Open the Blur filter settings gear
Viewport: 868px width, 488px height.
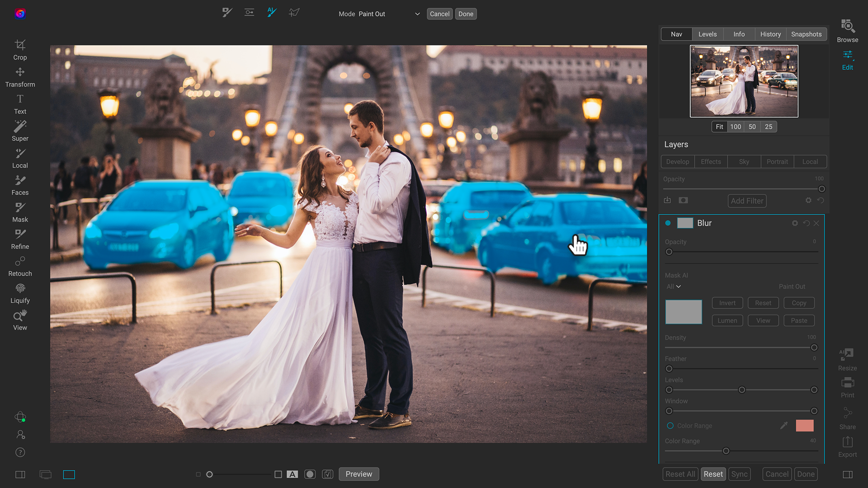(x=795, y=223)
